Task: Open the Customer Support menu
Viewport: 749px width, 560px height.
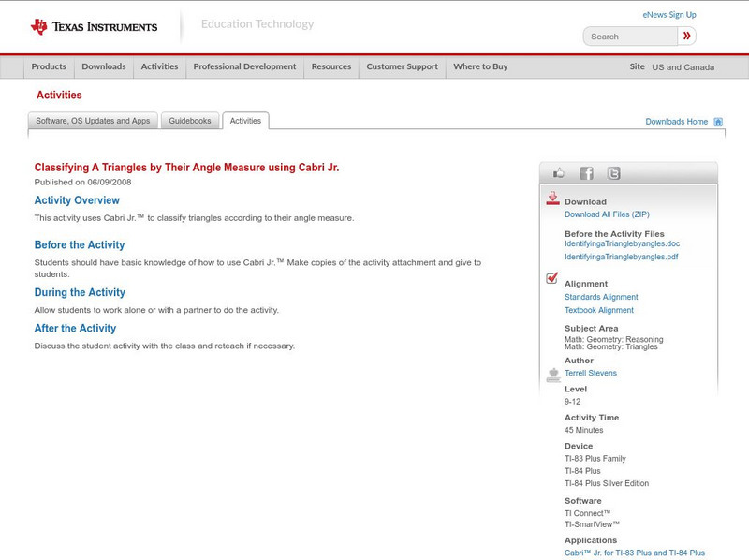Action: 403,66
